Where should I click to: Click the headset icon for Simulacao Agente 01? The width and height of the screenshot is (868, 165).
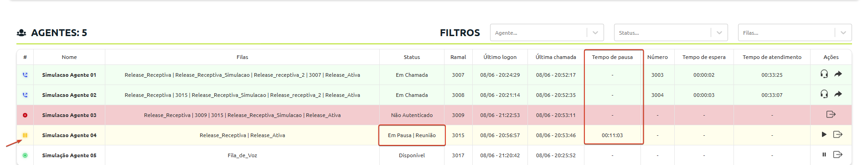click(824, 74)
